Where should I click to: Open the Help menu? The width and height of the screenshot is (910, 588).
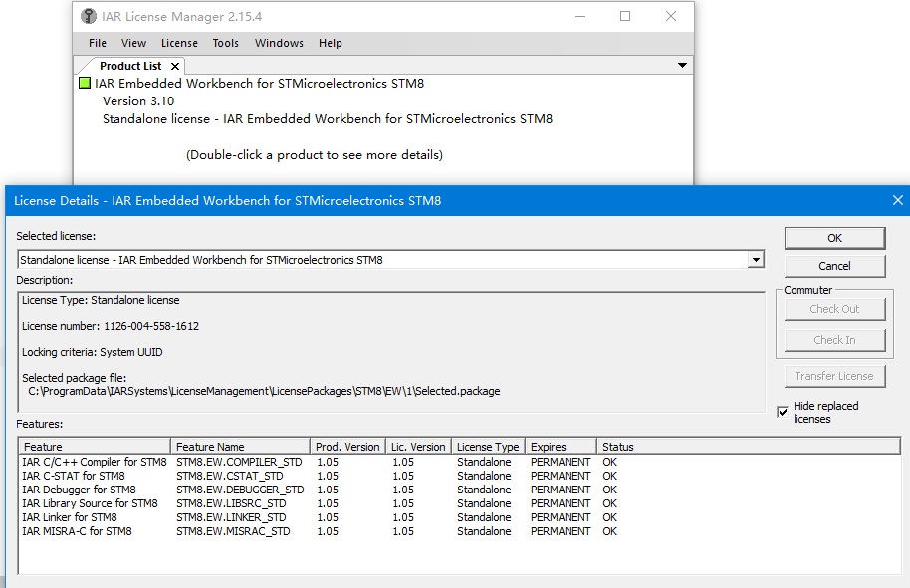tap(331, 43)
